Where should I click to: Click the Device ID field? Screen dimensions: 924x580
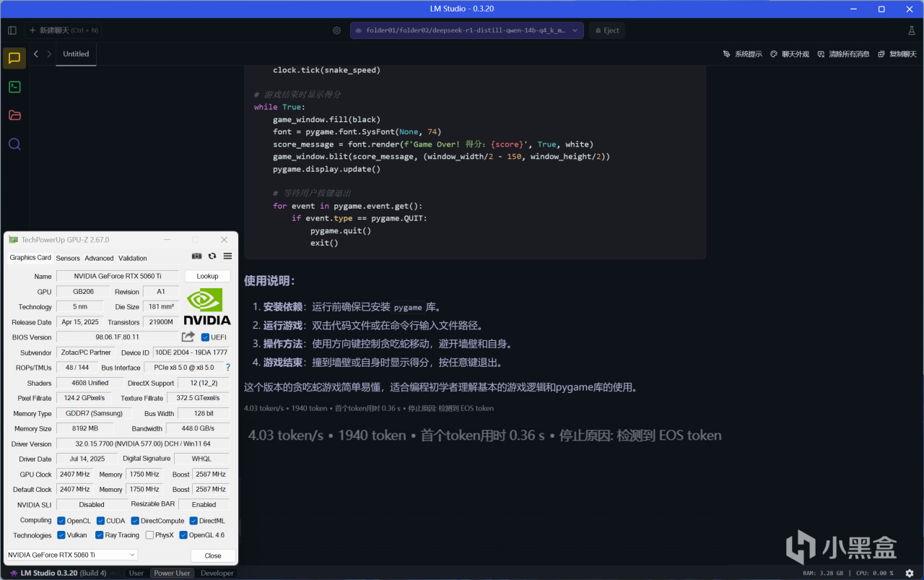[x=191, y=352]
